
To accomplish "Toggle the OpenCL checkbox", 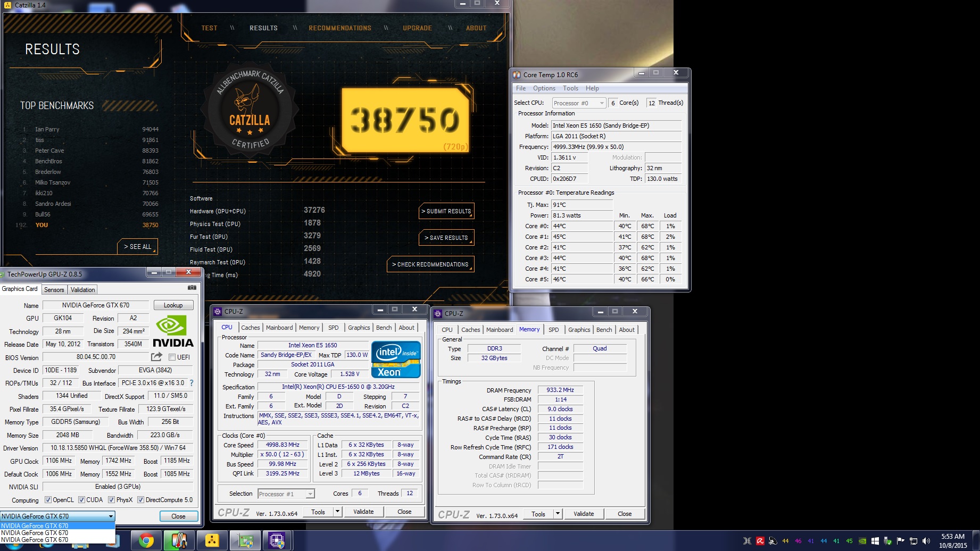I will (x=48, y=500).
